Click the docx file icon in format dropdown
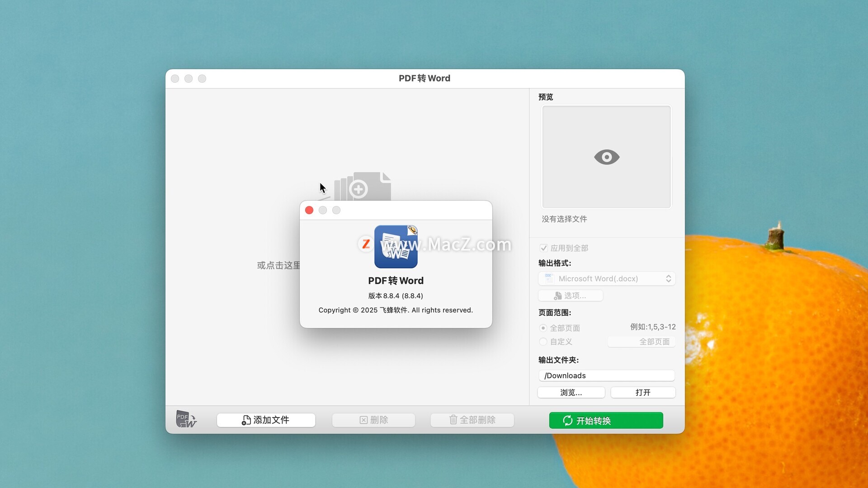 [549, 278]
